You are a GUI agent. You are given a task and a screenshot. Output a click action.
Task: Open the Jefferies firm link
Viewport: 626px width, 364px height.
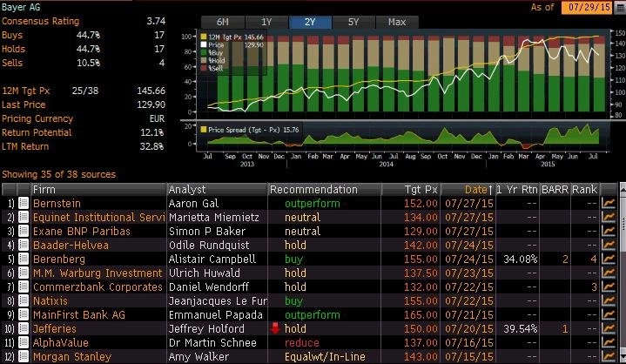(55, 329)
